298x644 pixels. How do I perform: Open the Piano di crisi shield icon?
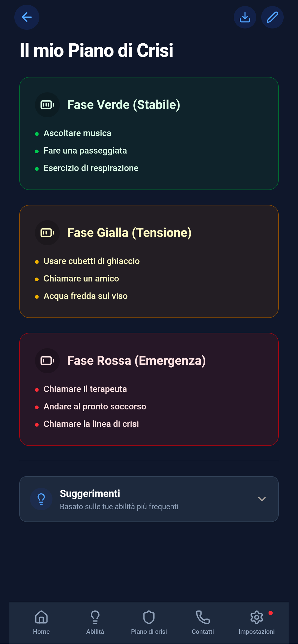[x=149, y=617]
